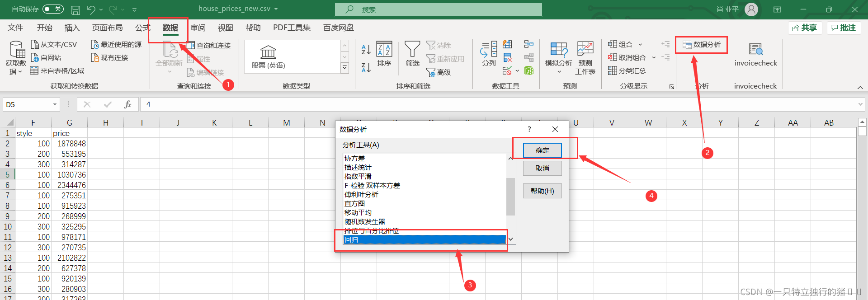The image size is (868, 300).
Task: Open the 获取数据 (Get Data) menu
Action: click(x=16, y=58)
